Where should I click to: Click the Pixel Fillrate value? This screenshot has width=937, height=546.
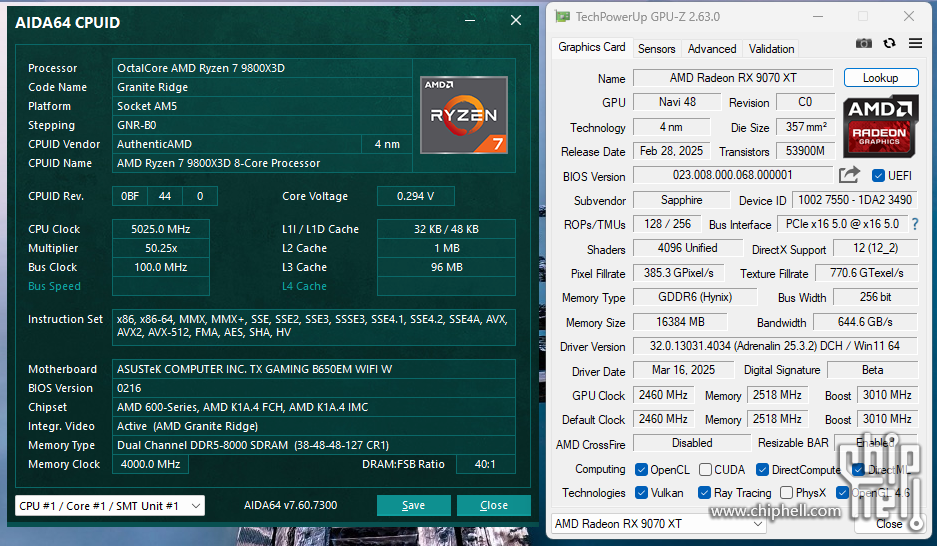click(x=678, y=273)
